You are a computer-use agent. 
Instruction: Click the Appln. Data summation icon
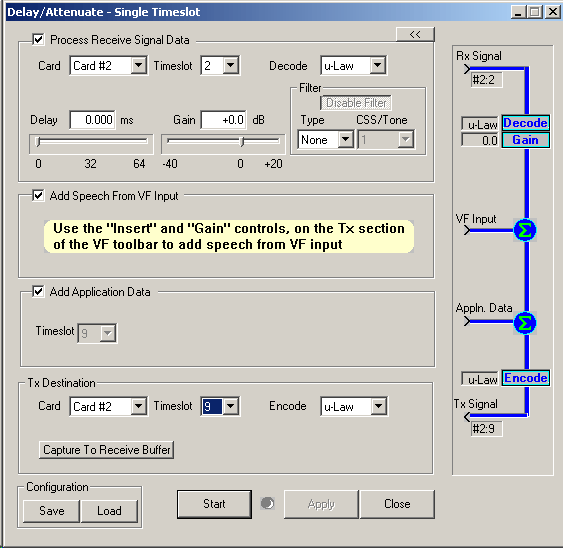[525, 322]
